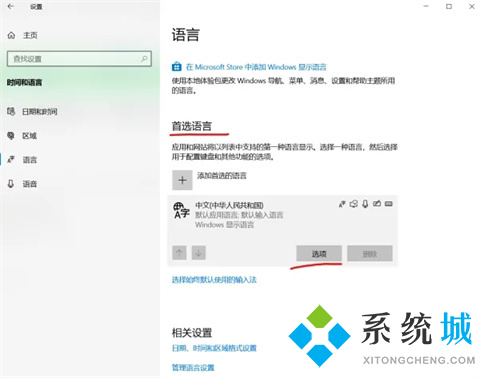
Task: Click the date and time calendar icon
Action: pos(11,111)
